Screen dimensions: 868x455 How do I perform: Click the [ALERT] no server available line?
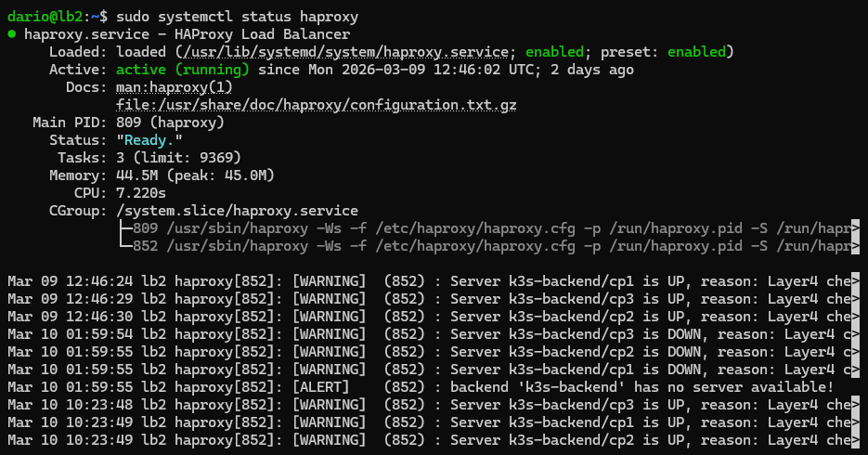[x=421, y=387]
